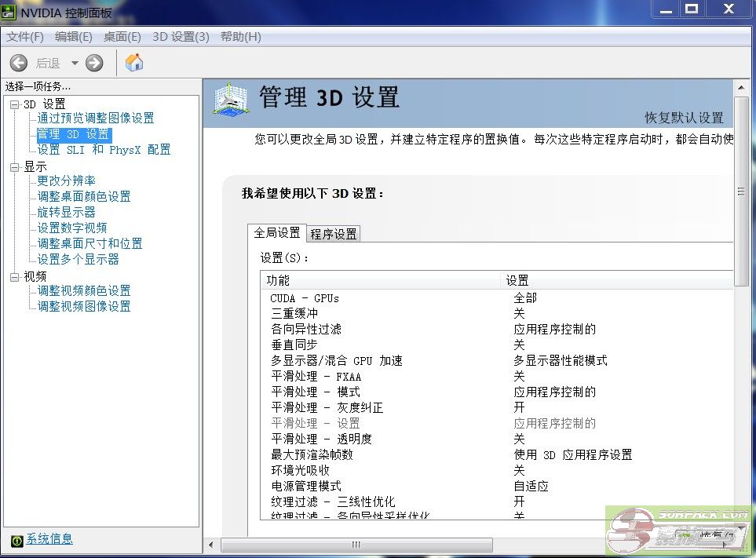
Task: Open 调整桌面颜色设置 task
Action: coord(84,197)
